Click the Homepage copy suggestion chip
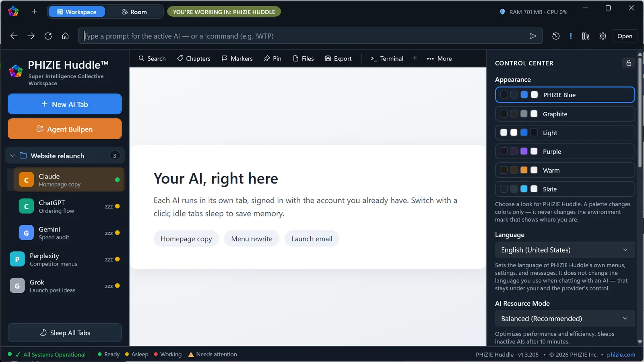This screenshot has width=644, height=362. pyautogui.click(x=186, y=239)
